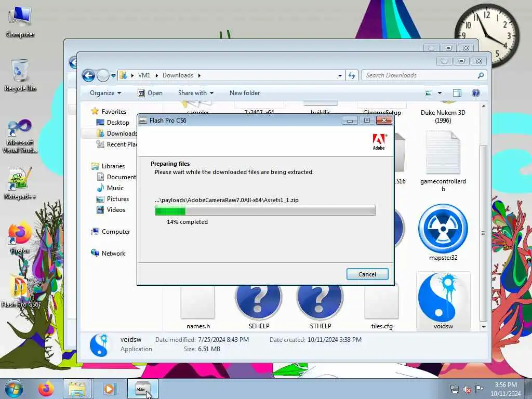This screenshot has height=399, width=532.
Task: Click the Adobe installer taskbar button
Action: pyautogui.click(x=142, y=389)
